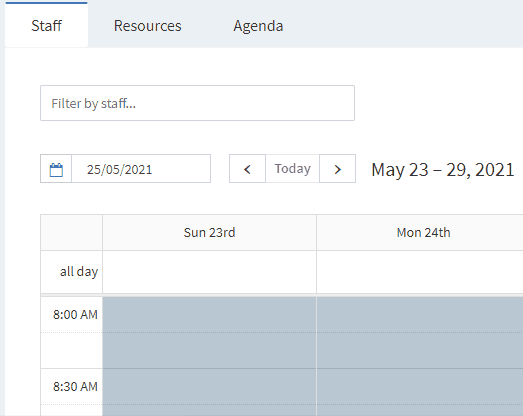The width and height of the screenshot is (523, 416).
Task: Switch to the Resources tab
Action: click(147, 26)
